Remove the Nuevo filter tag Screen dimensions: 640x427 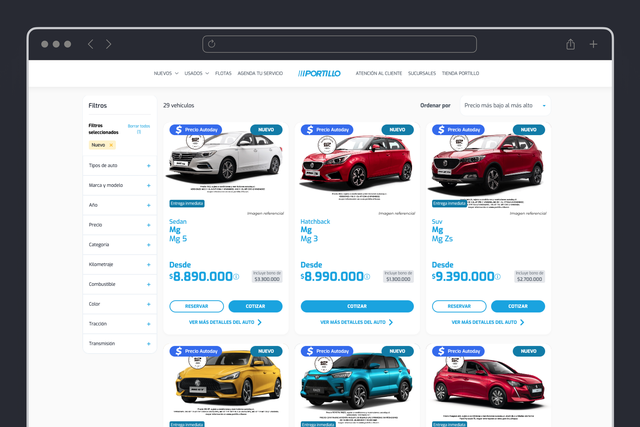(x=111, y=145)
